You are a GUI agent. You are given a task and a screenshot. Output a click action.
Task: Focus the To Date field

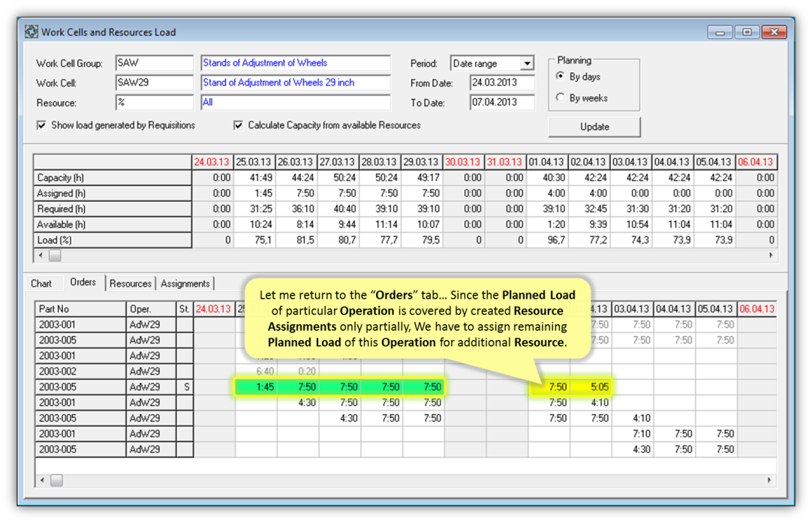pyautogui.click(x=502, y=103)
